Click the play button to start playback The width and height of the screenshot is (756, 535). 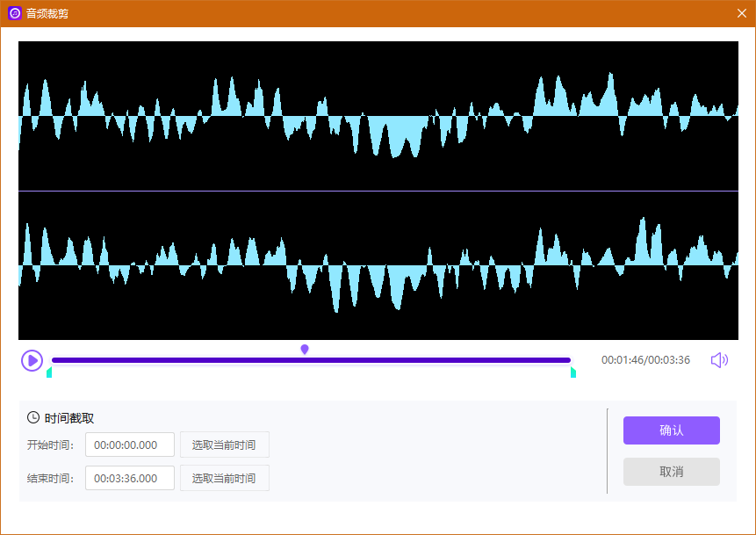pyautogui.click(x=32, y=360)
